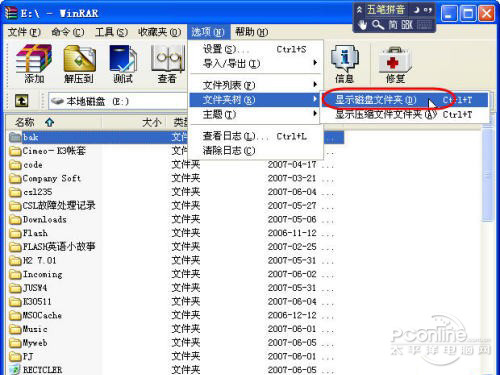Screen dimensions: 500x375
Task: Sort by the 名称 column header
Action: (x=53, y=122)
